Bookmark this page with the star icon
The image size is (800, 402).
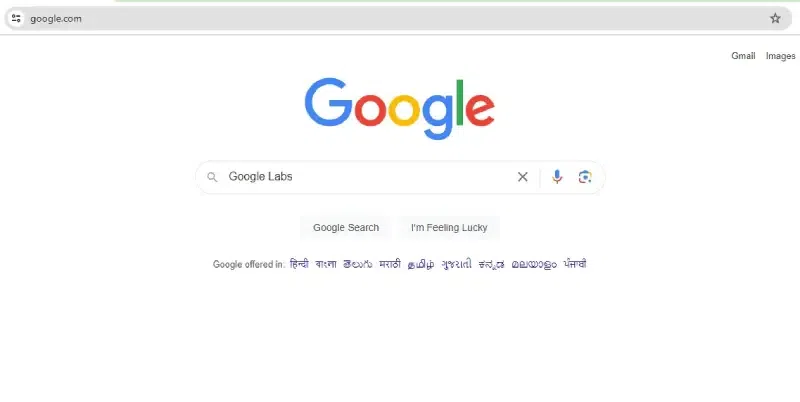[775, 19]
